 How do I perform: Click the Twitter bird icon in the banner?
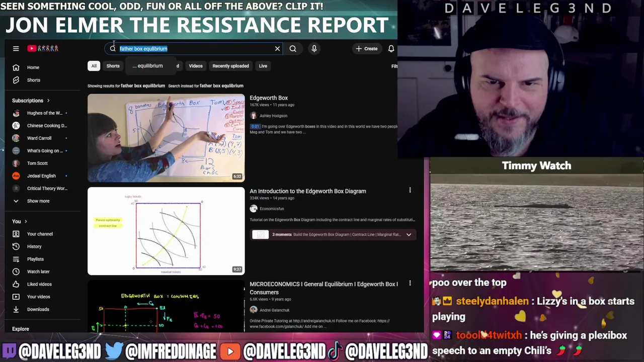coord(115,351)
